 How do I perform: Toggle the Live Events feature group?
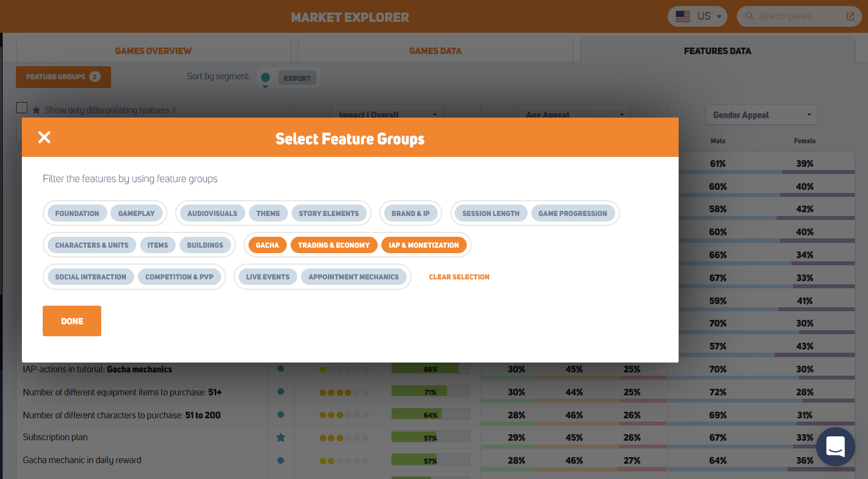[x=268, y=277]
